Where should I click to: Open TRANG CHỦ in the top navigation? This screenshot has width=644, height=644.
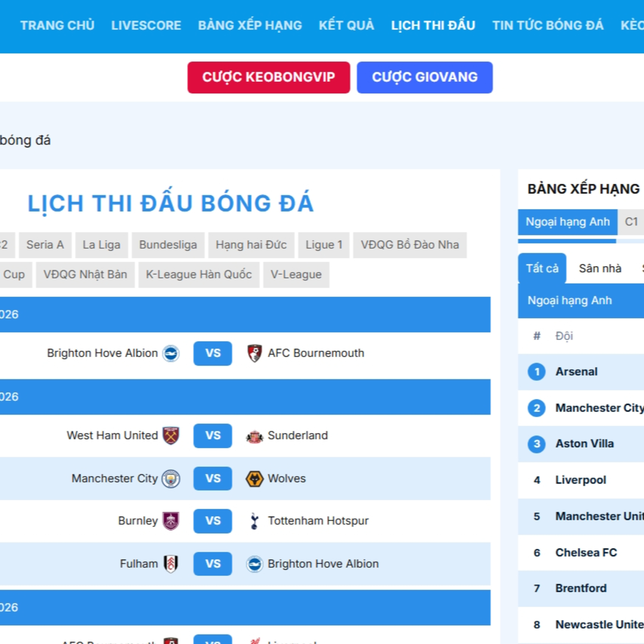pyautogui.click(x=57, y=25)
